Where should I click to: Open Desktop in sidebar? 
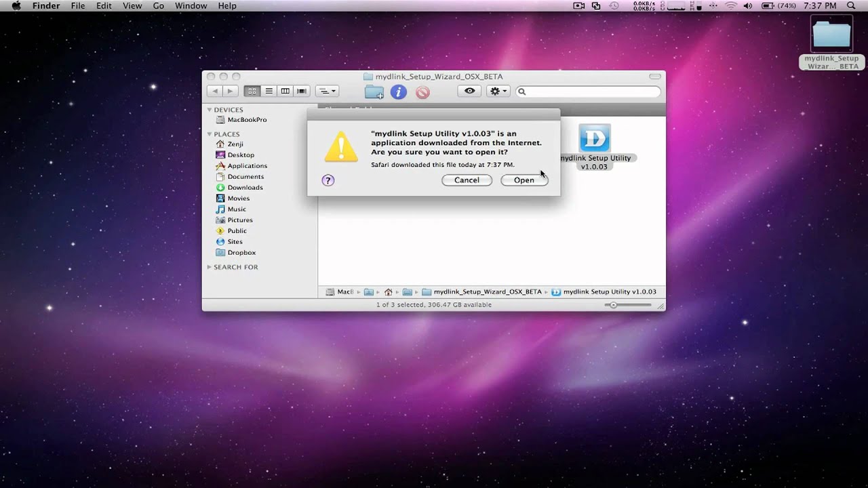(x=235, y=155)
